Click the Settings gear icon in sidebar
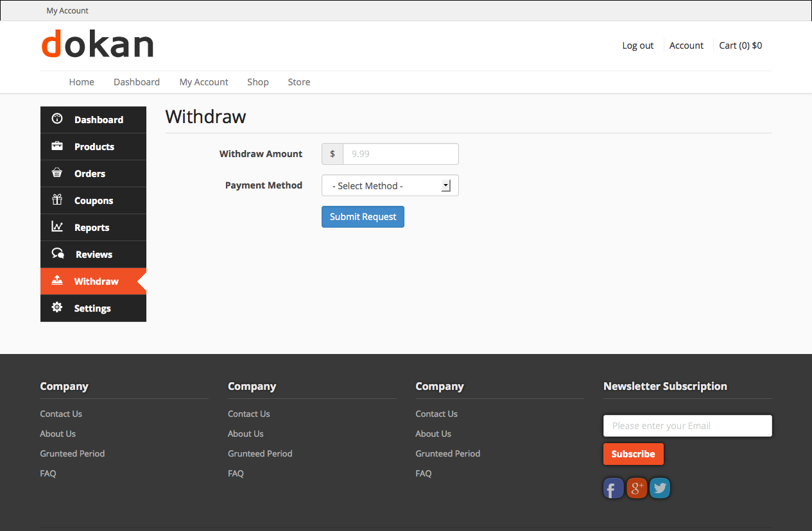Viewport: 812px width, 531px height. tap(57, 308)
